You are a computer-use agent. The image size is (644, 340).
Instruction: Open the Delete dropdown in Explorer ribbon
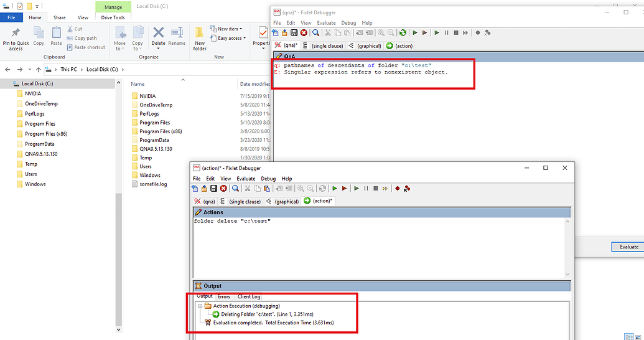[x=158, y=49]
